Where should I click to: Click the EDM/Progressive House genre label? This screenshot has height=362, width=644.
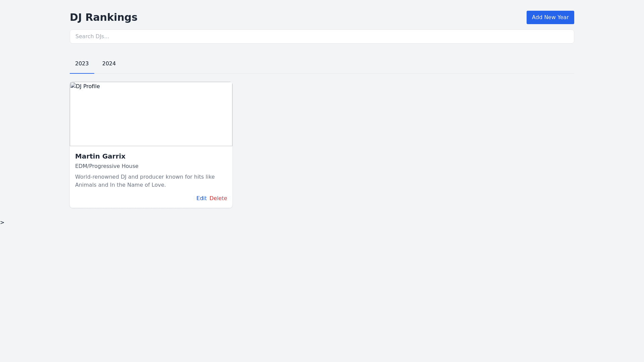[107, 166]
